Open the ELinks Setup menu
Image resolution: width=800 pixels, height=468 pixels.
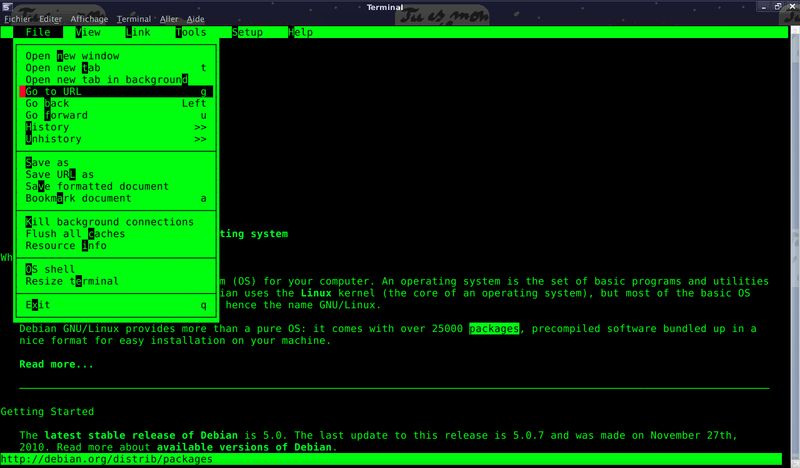pyautogui.click(x=247, y=32)
